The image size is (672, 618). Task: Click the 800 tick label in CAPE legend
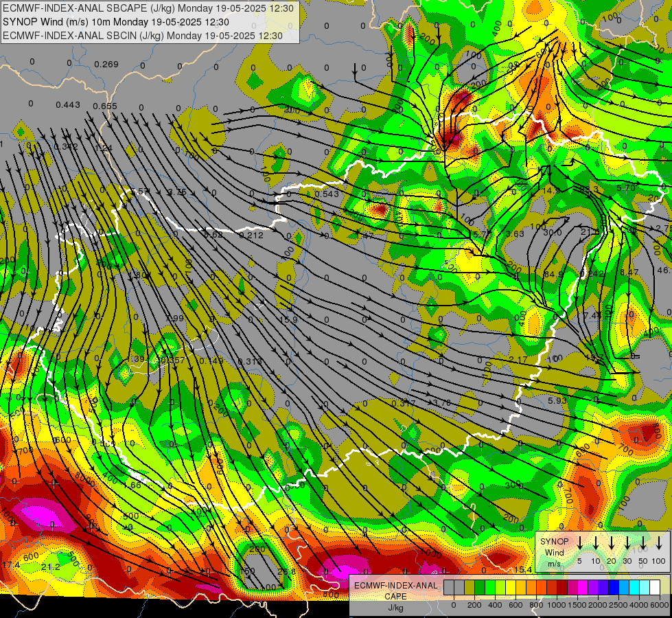tap(536, 605)
